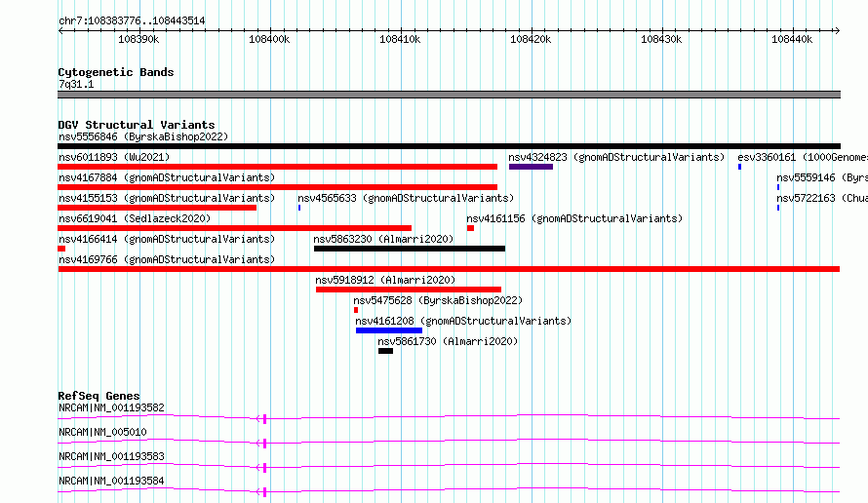
Task: Click the RefSeq Genes track title
Action: pos(99,396)
